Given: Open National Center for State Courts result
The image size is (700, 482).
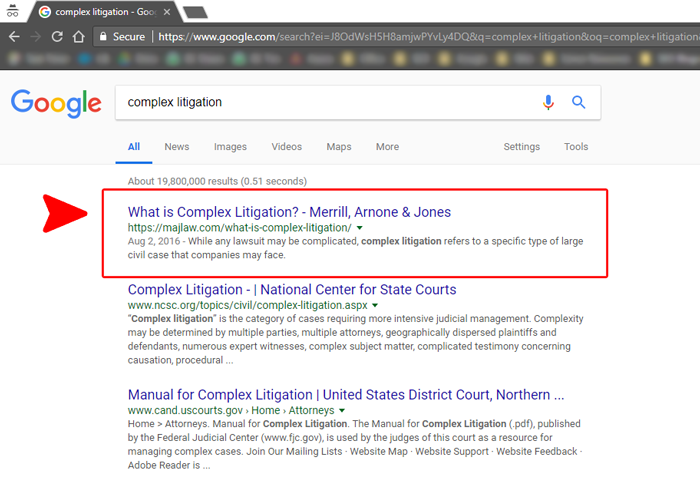Looking at the screenshot, I should pos(292,290).
